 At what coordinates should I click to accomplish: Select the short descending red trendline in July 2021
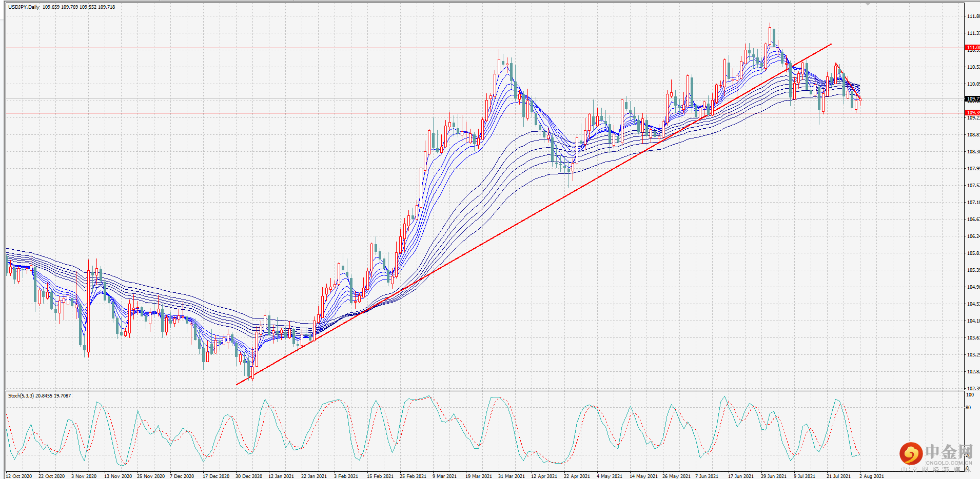(848, 82)
